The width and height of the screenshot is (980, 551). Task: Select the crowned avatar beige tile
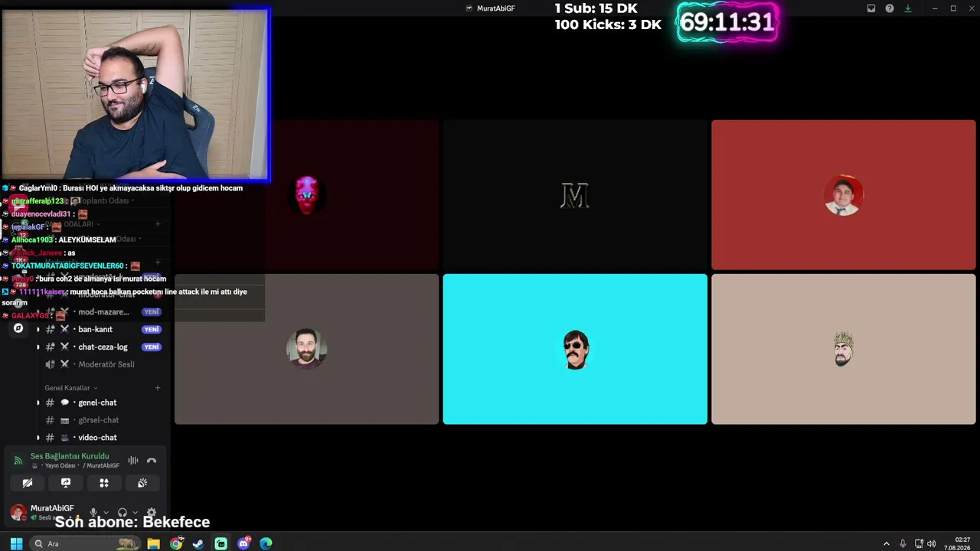844,349
